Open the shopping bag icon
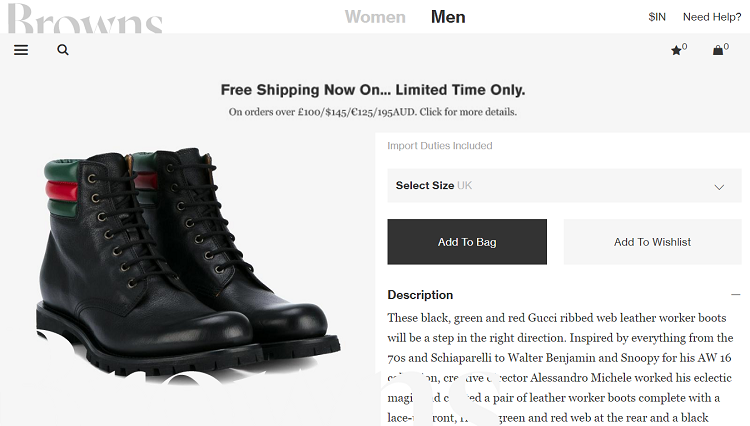This screenshot has height=426, width=750. click(x=718, y=50)
